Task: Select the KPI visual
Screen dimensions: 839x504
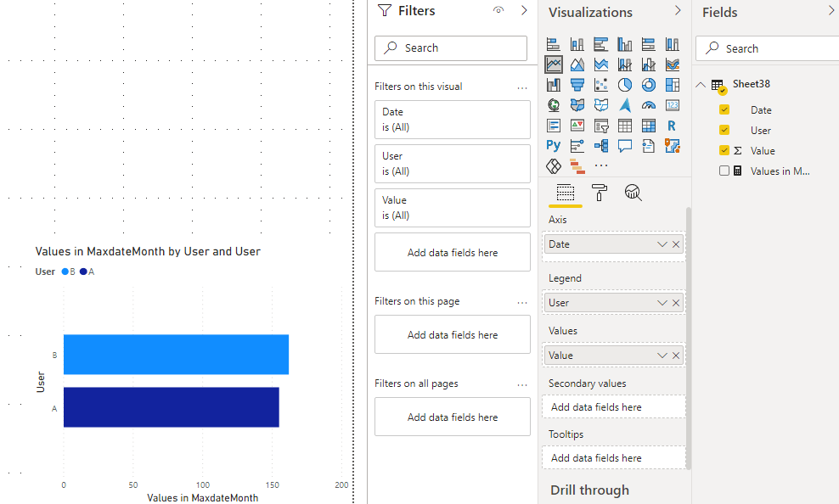Action: click(577, 126)
